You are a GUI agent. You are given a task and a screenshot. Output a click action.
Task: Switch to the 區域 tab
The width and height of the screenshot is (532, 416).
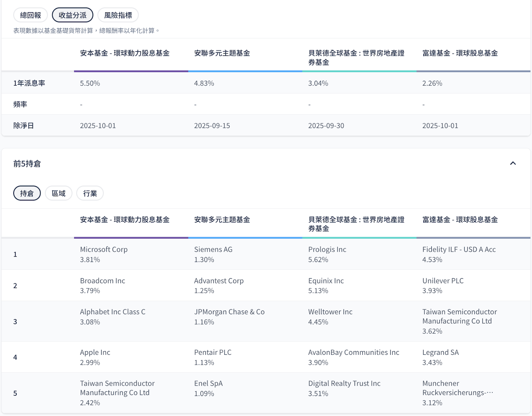click(x=59, y=193)
